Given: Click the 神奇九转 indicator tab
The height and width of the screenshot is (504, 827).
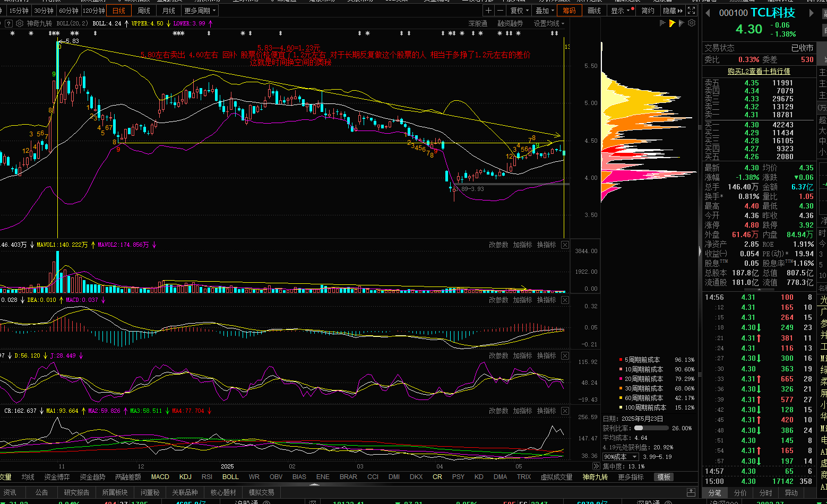Looking at the screenshot, I should (595, 477).
